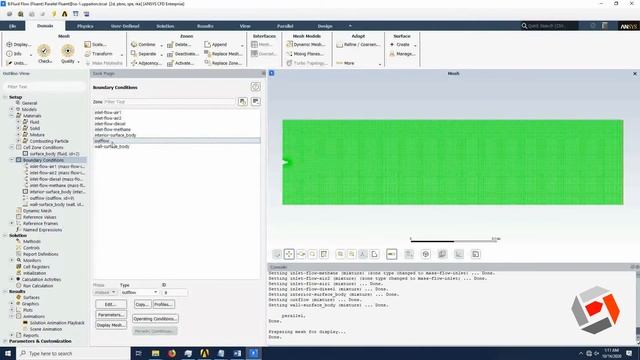The image size is (640, 360).
Task: Click the File Explorer taskbar icon
Action: pos(156,353)
